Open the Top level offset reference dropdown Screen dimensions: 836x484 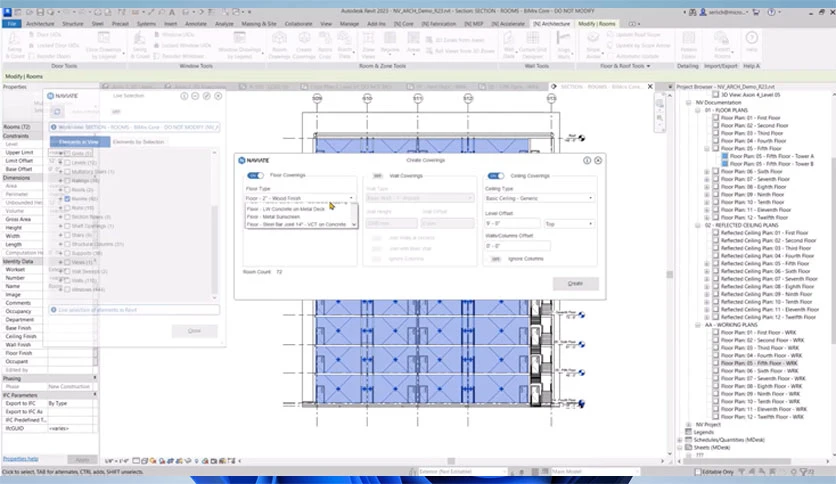pyautogui.click(x=569, y=224)
